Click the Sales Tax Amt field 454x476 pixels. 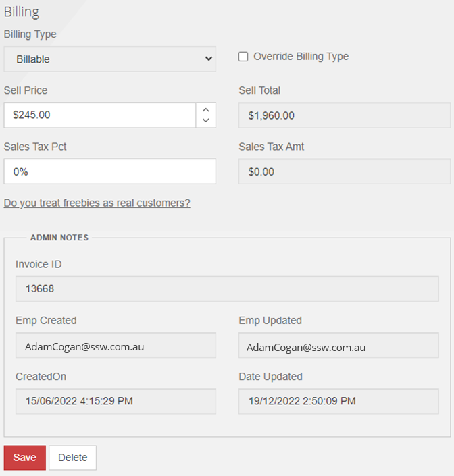[345, 171]
